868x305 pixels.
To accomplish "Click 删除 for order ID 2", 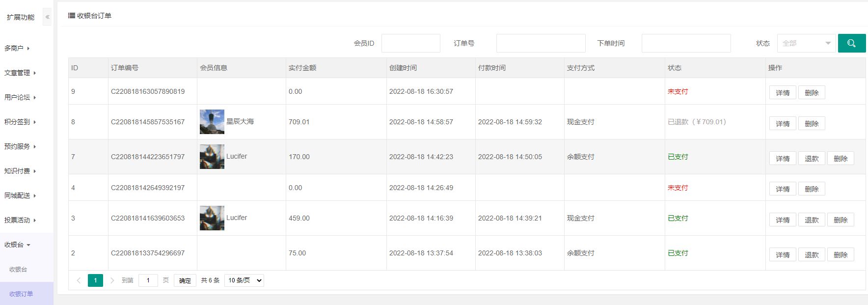I will 840,255.
